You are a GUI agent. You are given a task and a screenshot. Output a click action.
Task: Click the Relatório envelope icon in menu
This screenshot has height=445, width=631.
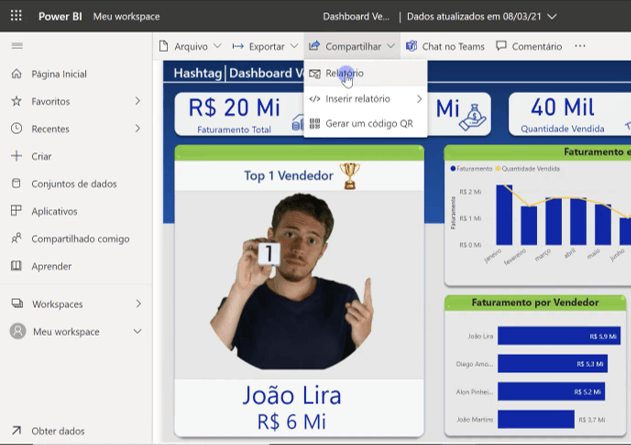tap(315, 74)
